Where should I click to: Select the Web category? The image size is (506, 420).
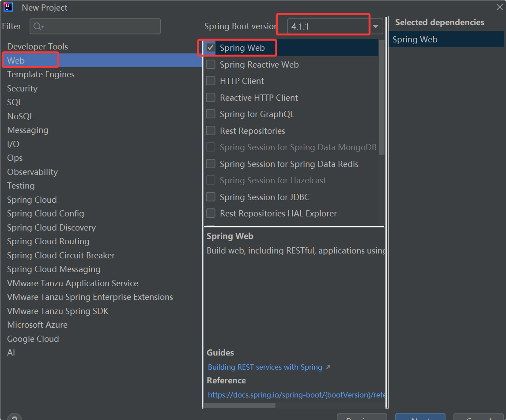click(101, 61)
